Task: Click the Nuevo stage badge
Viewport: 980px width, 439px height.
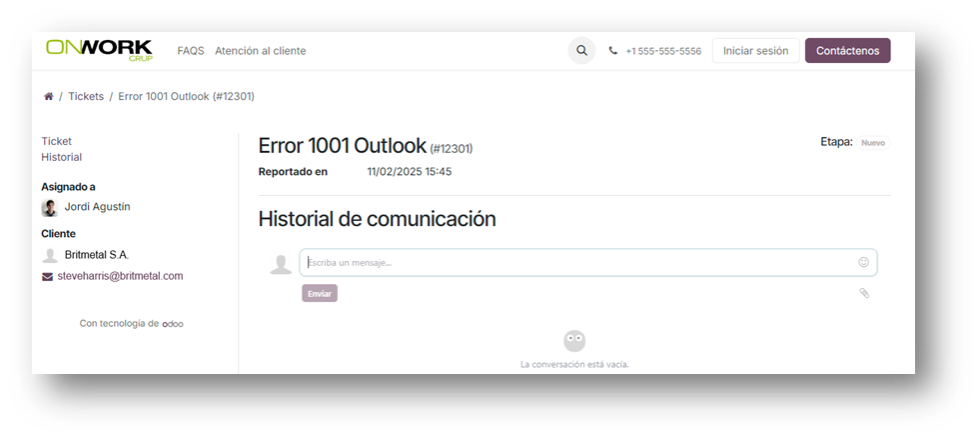Action: (x=872, y=143)
